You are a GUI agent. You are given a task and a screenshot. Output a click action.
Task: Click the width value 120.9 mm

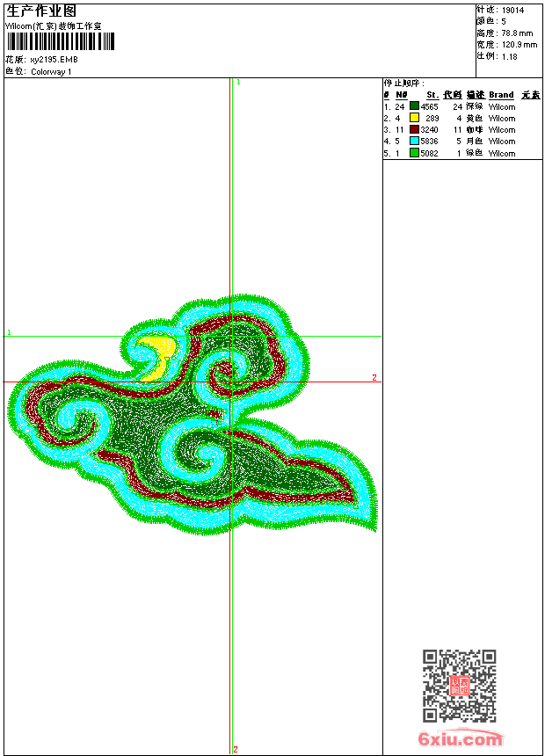click(519, 45)
